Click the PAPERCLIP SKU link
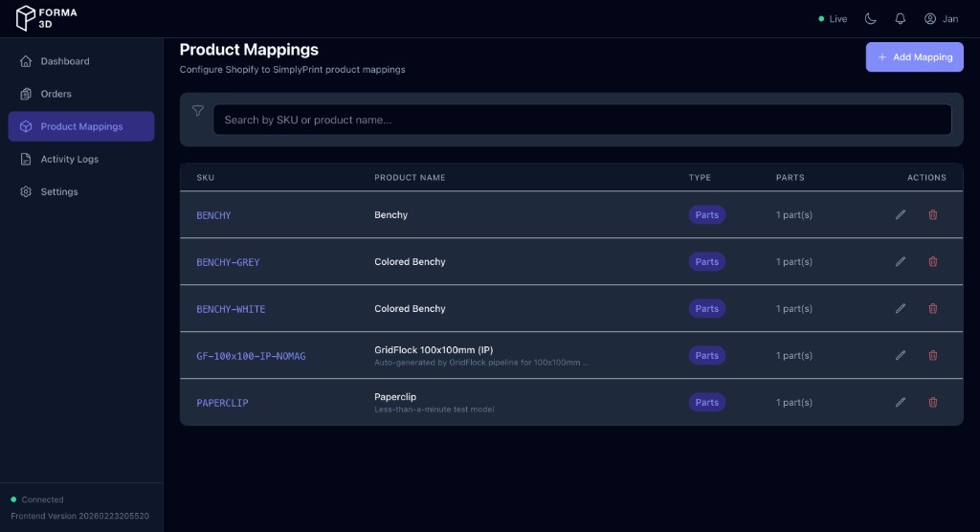The image size is (980, 532). (222, 403)
